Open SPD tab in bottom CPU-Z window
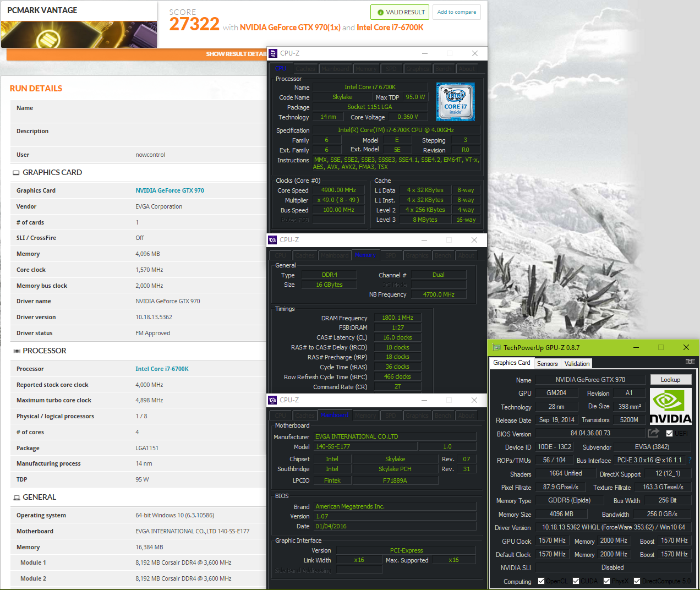Screen dimensions: 700x590 click(x=390, y=416)
